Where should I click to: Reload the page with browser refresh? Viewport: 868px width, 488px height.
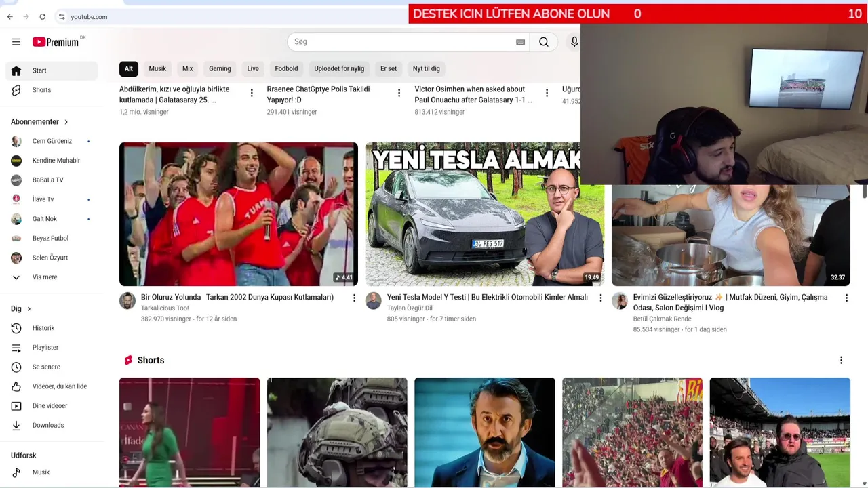42,16
